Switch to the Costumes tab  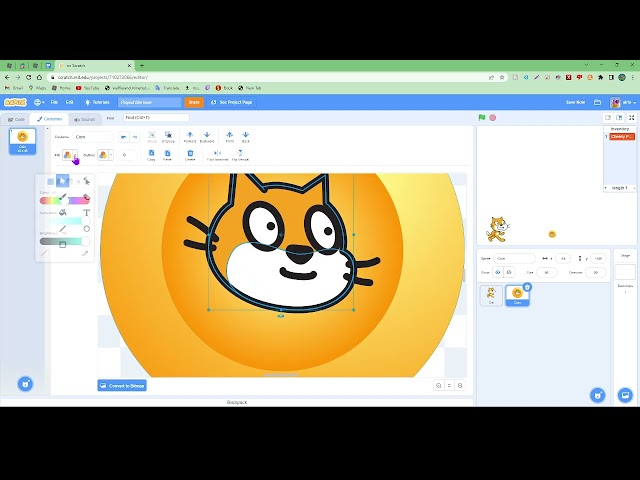pyautogui.click(x=49, y=119)
